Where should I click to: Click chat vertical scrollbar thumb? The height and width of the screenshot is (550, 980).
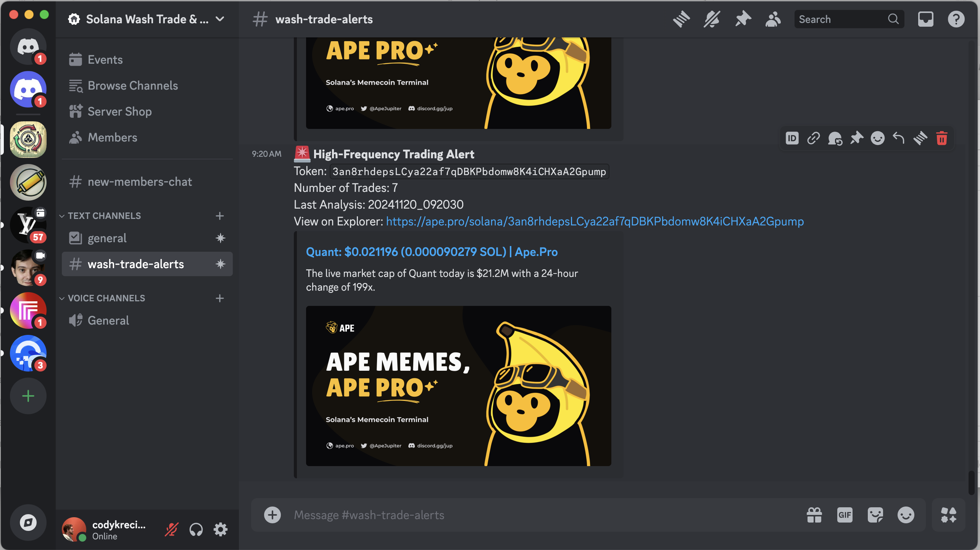972,483
